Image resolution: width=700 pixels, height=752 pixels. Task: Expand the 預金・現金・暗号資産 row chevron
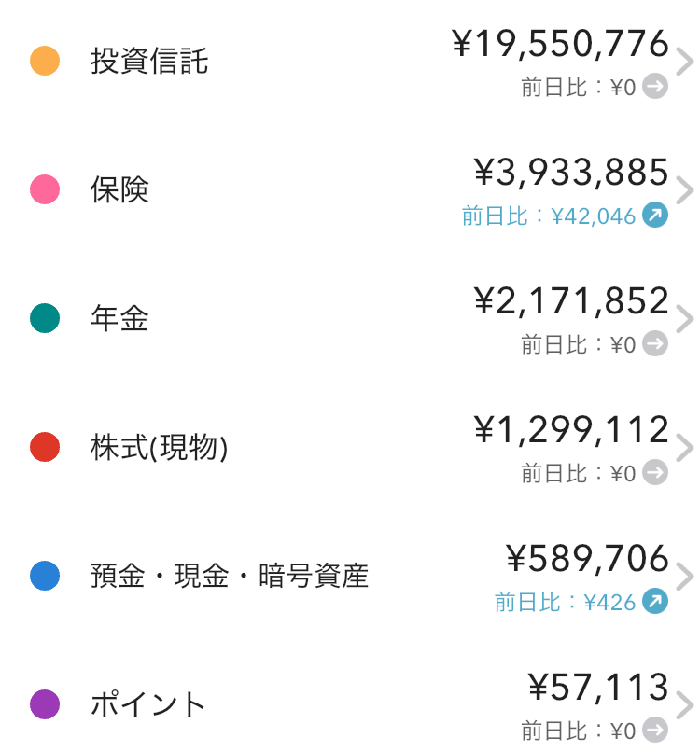685,577
